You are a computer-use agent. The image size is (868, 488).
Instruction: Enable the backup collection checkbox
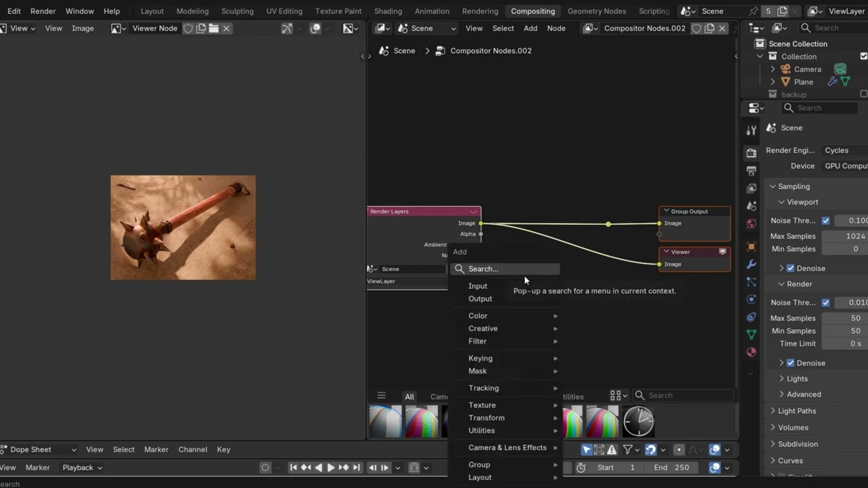click(863, 94)
